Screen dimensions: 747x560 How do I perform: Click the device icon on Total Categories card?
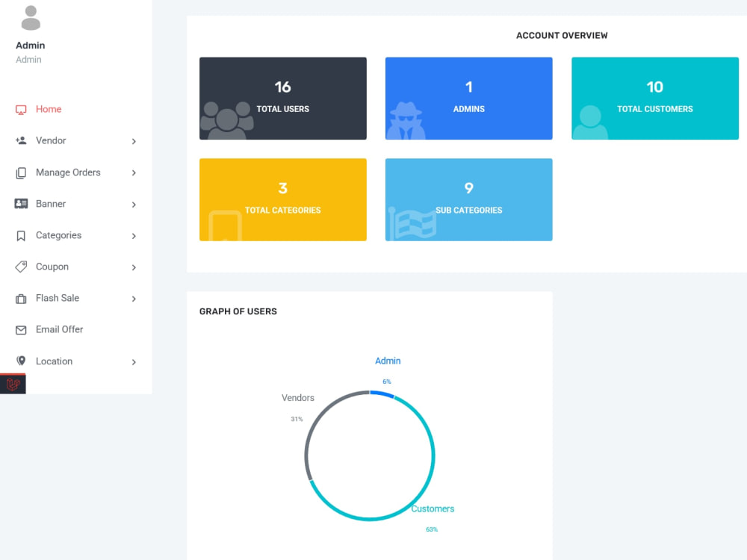pos(226,225)
